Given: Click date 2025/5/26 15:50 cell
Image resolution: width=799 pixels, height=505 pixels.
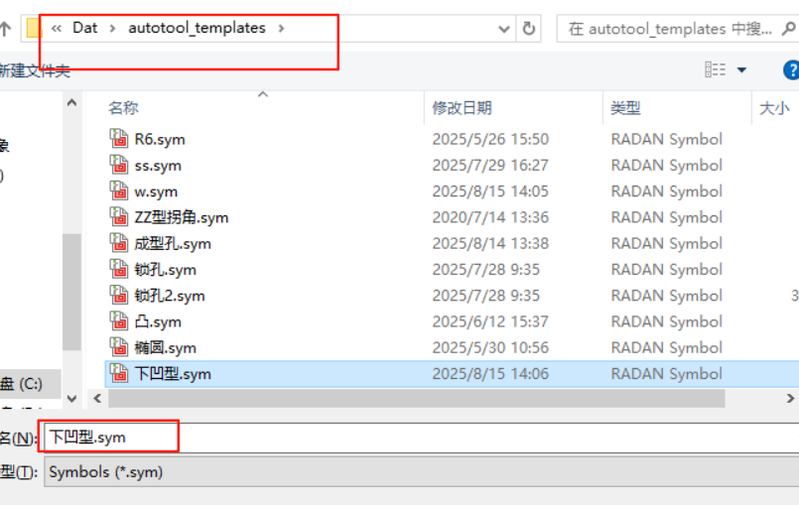Looking at the screenshot, I should 490,139.
